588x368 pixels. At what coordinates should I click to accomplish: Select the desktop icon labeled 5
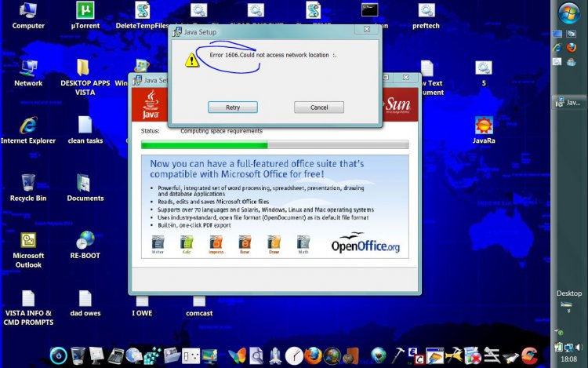484,73
